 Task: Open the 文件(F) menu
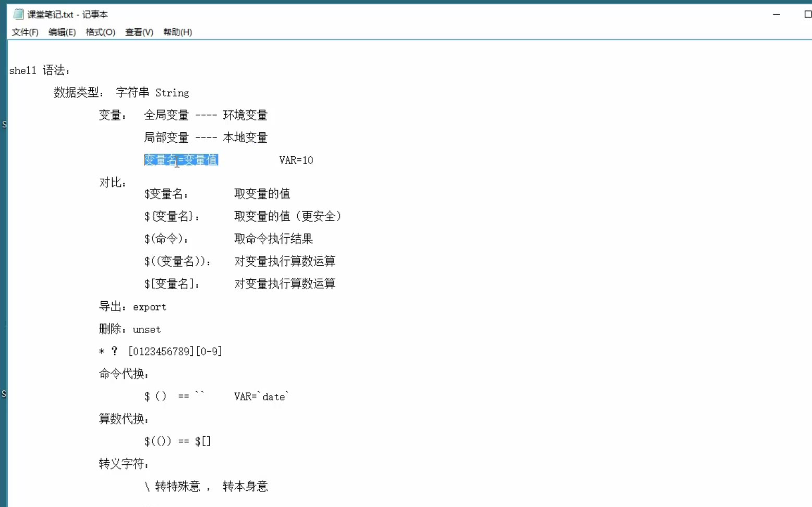click(x=25, y=32)
